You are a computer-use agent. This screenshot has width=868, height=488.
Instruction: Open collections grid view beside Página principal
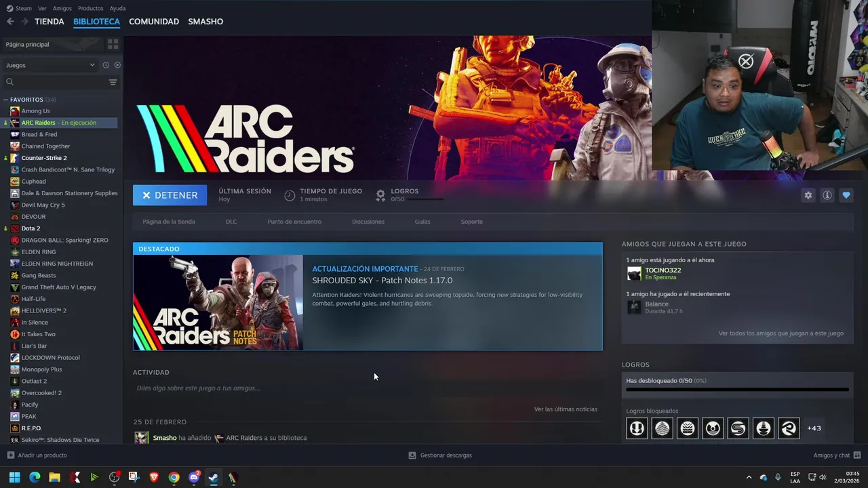(113, 44)
